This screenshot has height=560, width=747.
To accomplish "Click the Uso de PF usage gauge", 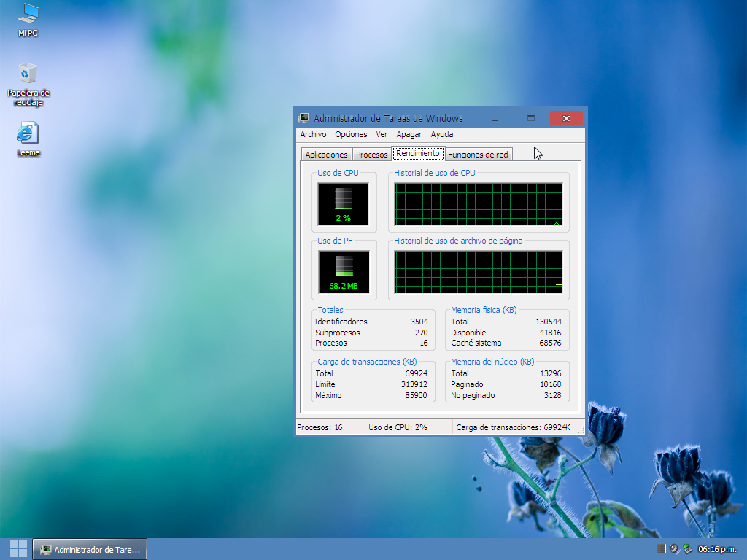I will [344, 271].
